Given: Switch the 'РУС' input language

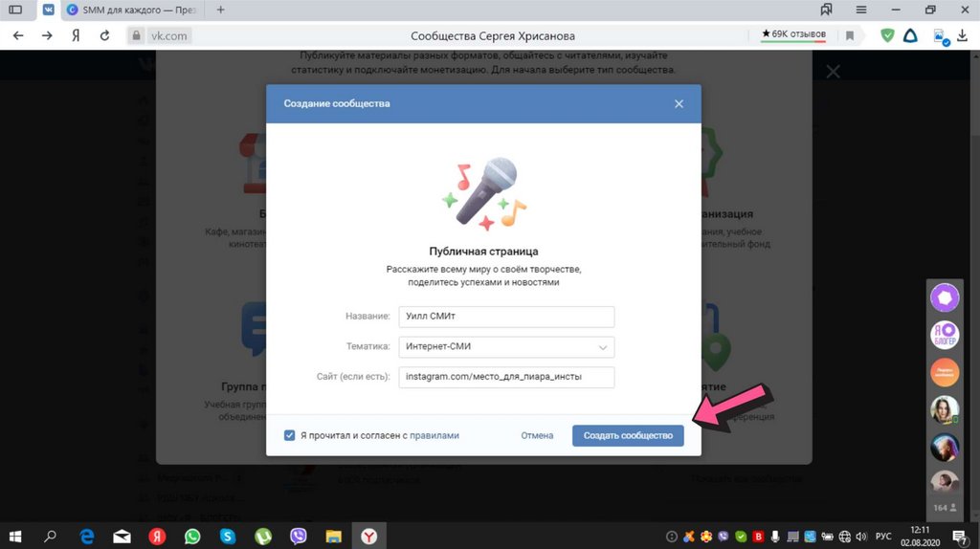Looking at the screenshot, I should click(883, 536).
